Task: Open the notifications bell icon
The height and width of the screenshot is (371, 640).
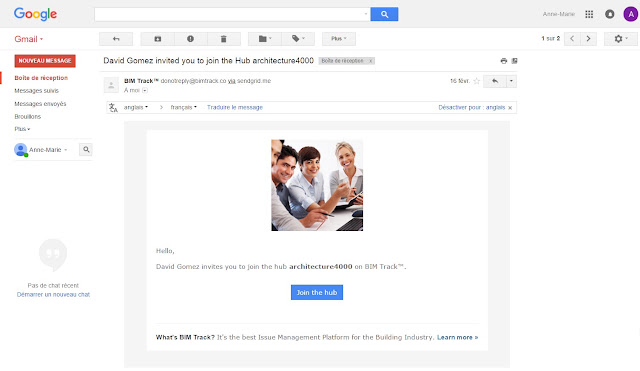Action: pos(609,14)
